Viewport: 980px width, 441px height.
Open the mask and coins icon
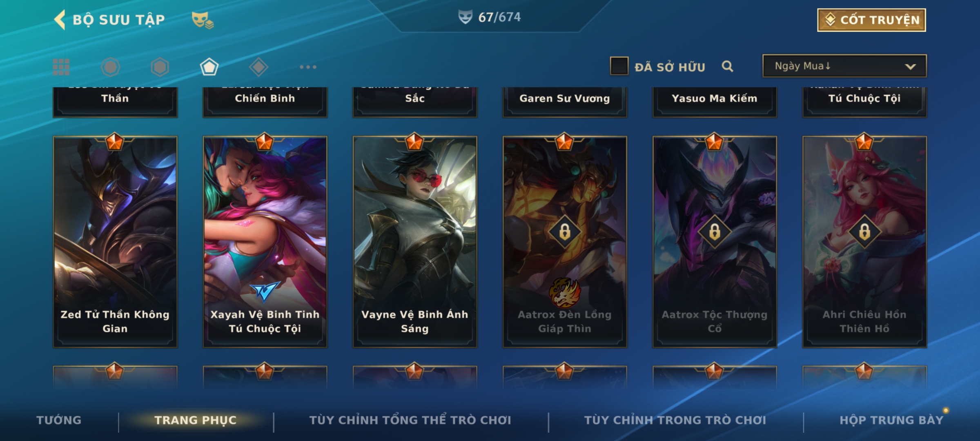click(x=203, y=20)
